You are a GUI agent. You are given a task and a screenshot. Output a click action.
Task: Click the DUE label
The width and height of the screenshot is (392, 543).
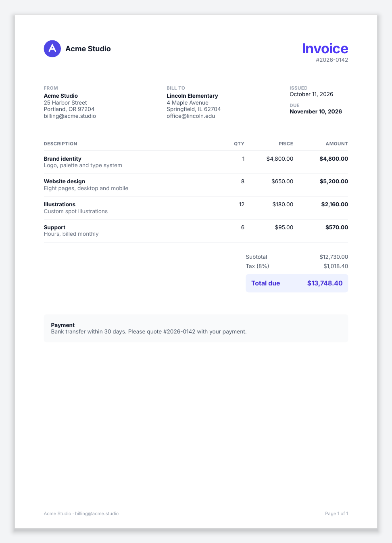click(294, 105)
